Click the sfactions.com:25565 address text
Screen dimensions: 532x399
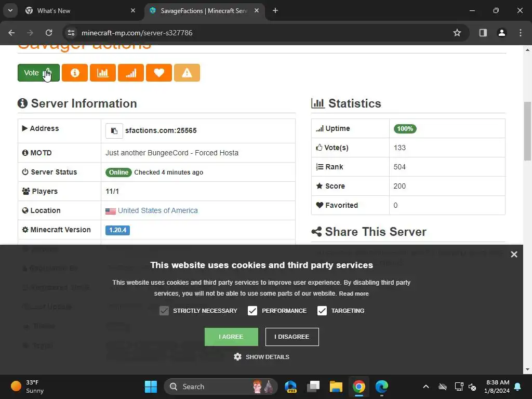click(161, 130)
